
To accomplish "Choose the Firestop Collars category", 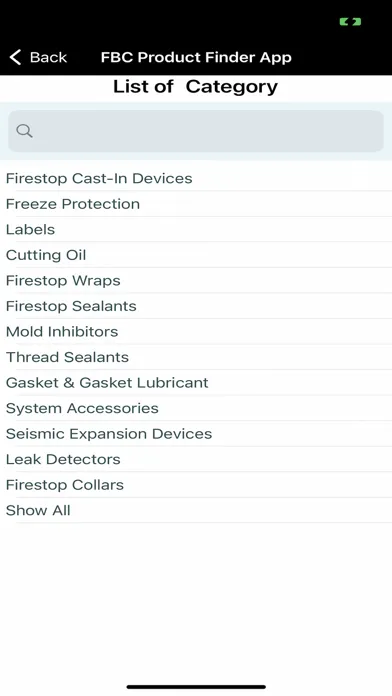I will [196, 485].
